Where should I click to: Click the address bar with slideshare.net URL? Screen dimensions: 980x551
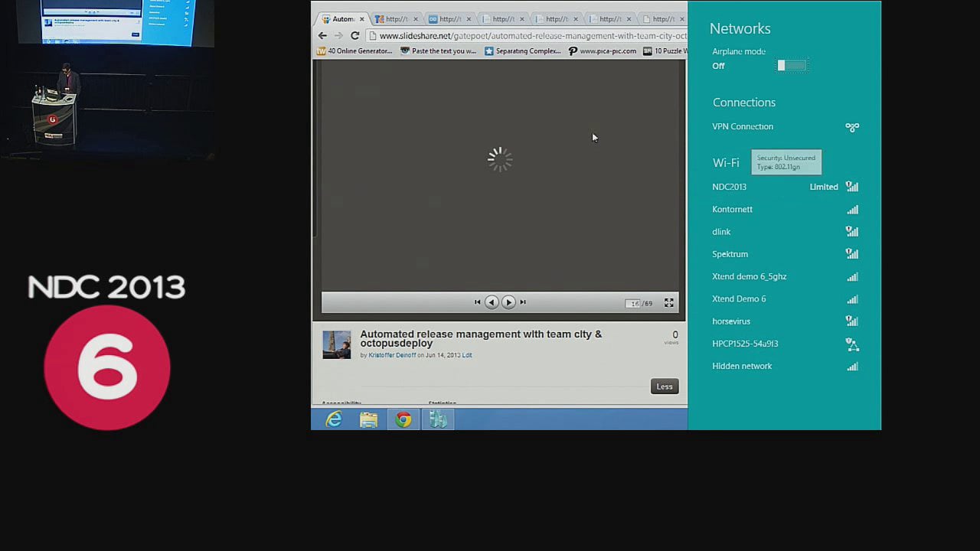pyautogui.click(x=527, y=36)
